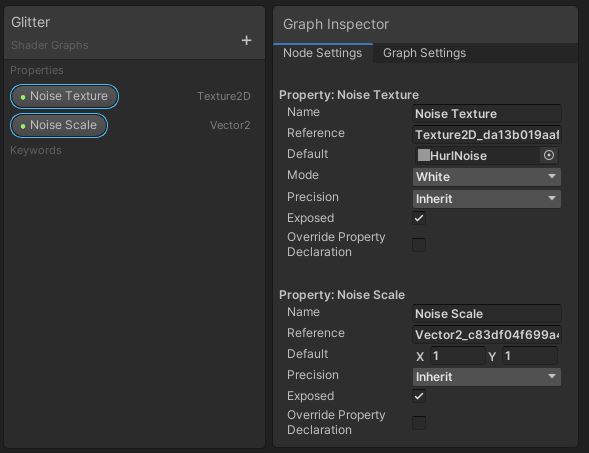The height and width of the screenshot is (453, 589).
Task: Click the Shader Graphs subtitle text
Action: click(x=50, y=45)
